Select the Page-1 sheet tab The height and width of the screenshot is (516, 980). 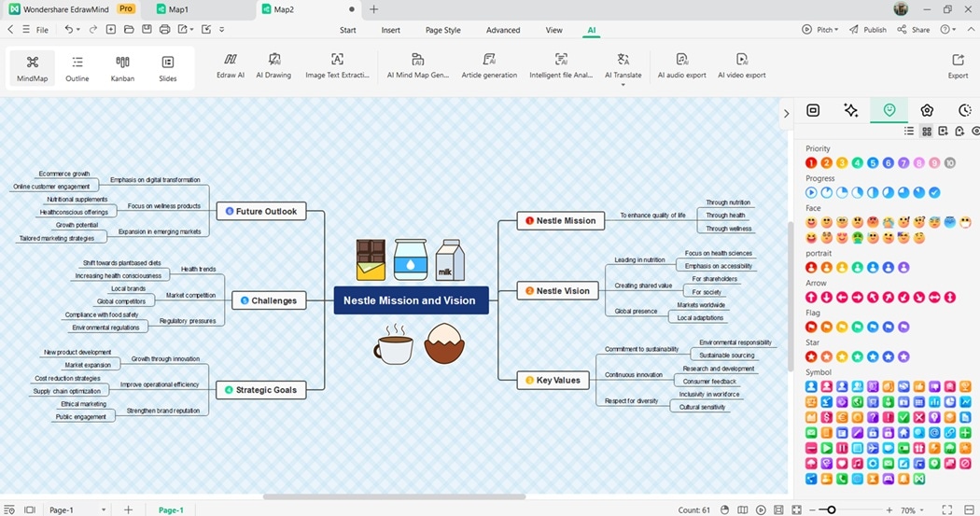(x=171, y=509)
